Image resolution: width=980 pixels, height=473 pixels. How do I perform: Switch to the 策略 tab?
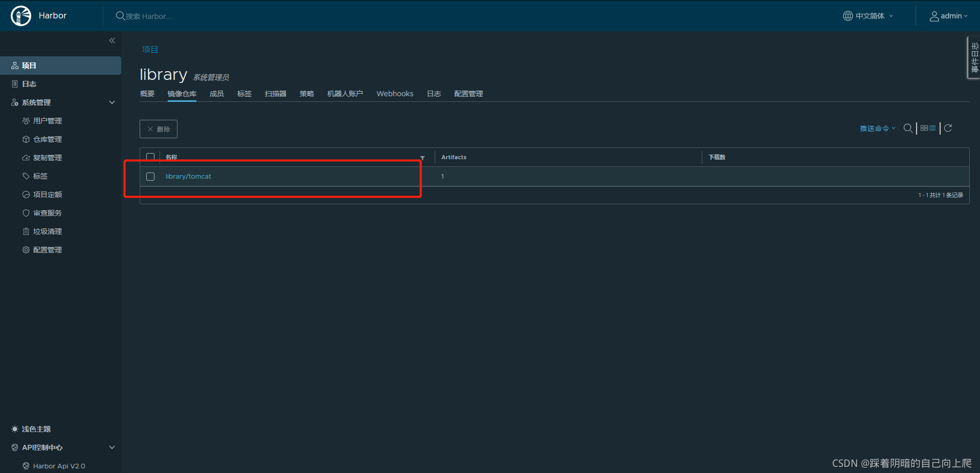(x=307, y=94)
